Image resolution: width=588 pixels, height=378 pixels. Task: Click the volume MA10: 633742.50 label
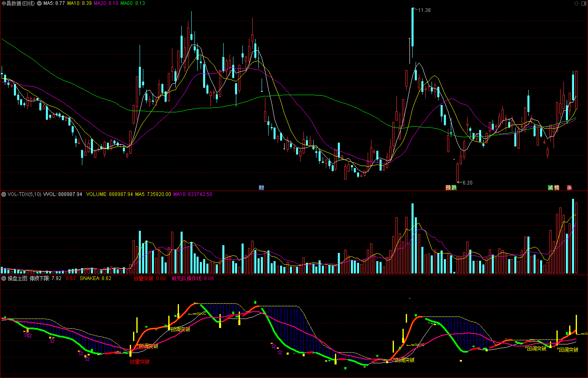193,194
